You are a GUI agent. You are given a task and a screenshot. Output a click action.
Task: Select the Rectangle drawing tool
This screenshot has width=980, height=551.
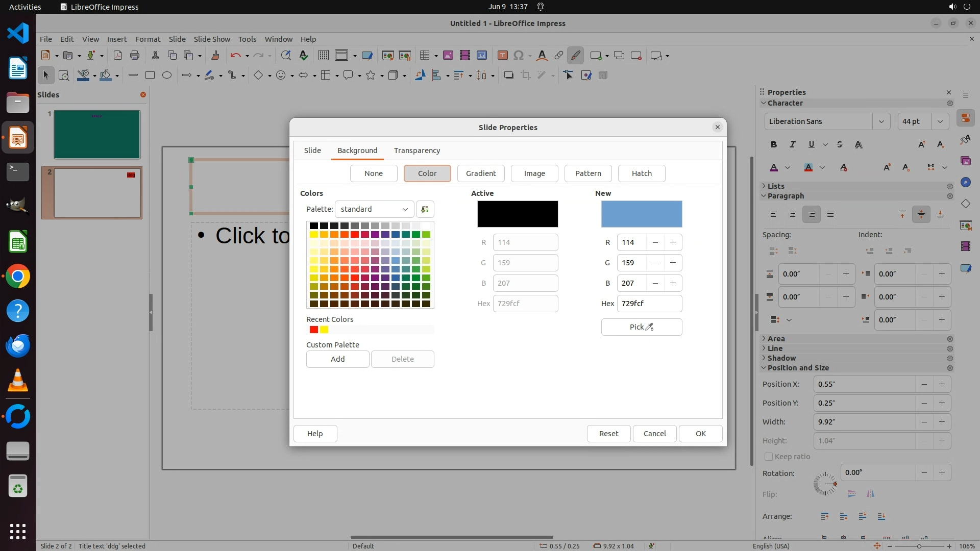click(150, 76)
